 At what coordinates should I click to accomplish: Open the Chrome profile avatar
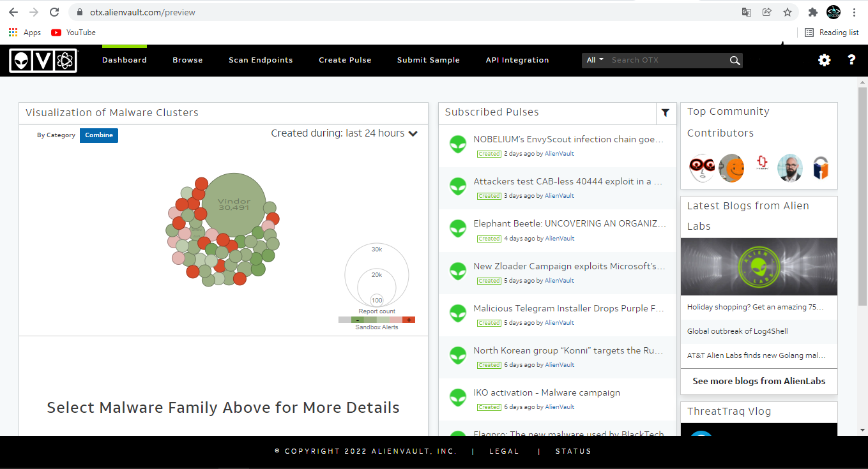[x=834, y=12]
